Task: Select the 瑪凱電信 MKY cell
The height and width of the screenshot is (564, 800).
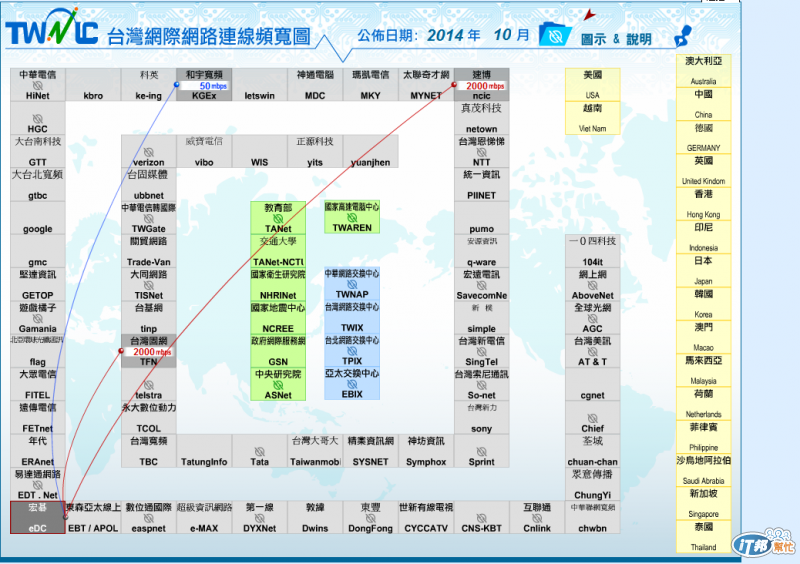Action: pyautogui.click(x=370, y=85)
